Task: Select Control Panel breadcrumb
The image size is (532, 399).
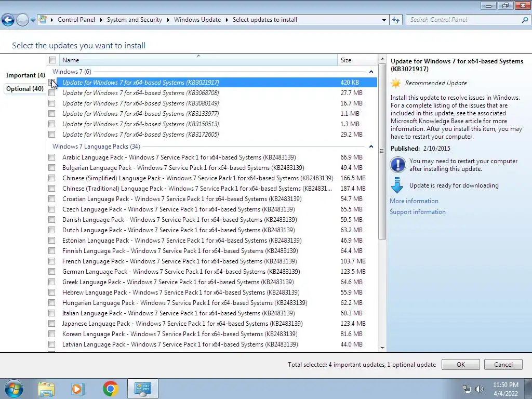Action: (76, 20)
